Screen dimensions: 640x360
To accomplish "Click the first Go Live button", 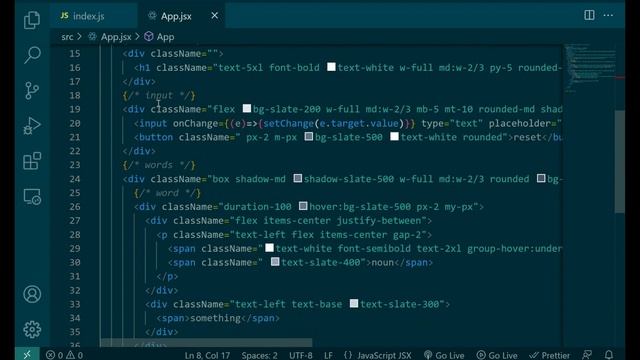I will click(x=444, y=355).
